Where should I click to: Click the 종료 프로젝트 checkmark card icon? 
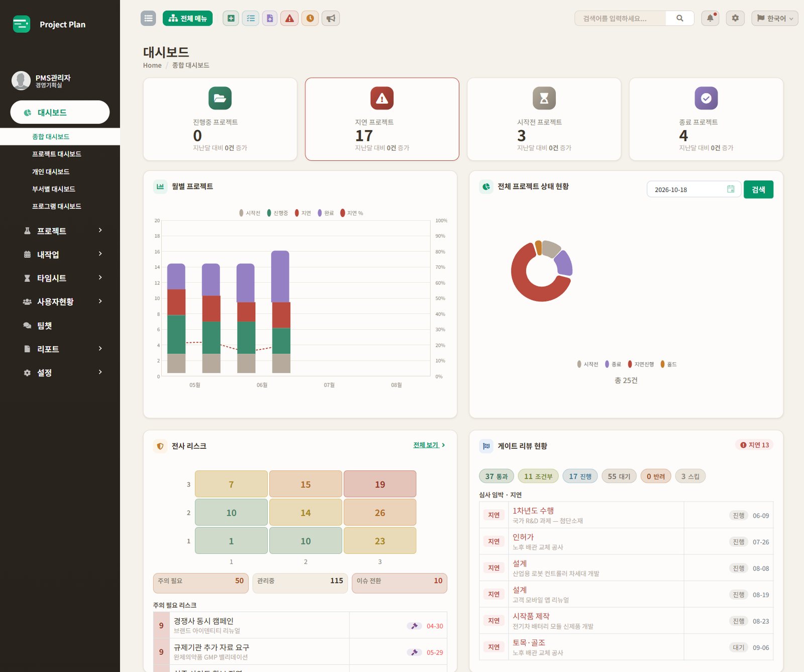(706, 98)
